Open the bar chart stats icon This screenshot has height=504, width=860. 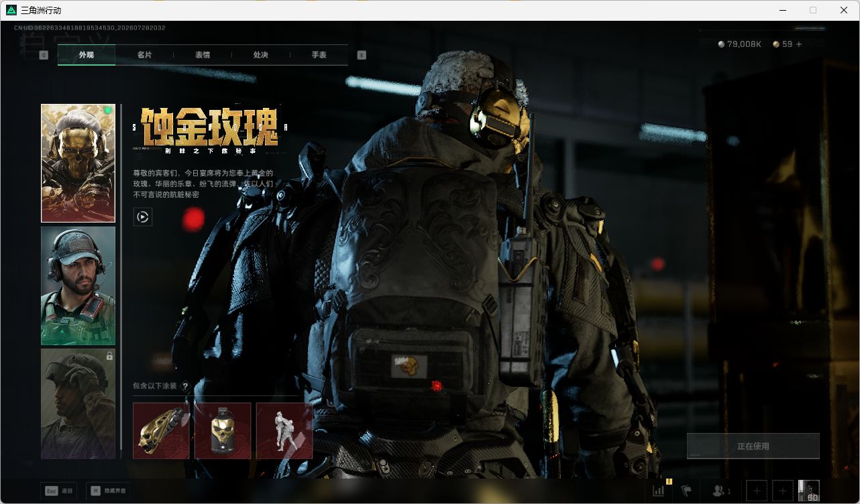pos(659,491)
